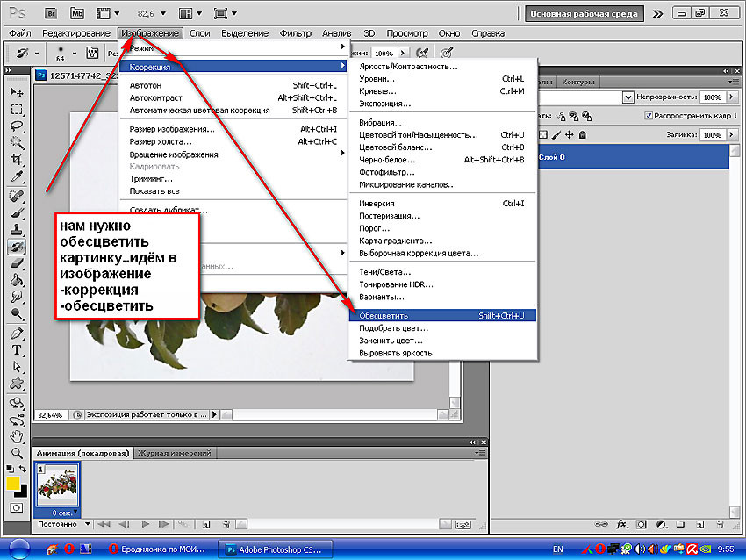This screenshot has height=560, width=746.
Task: Activate the Horizontal Type tool
Action: point(17,349)
